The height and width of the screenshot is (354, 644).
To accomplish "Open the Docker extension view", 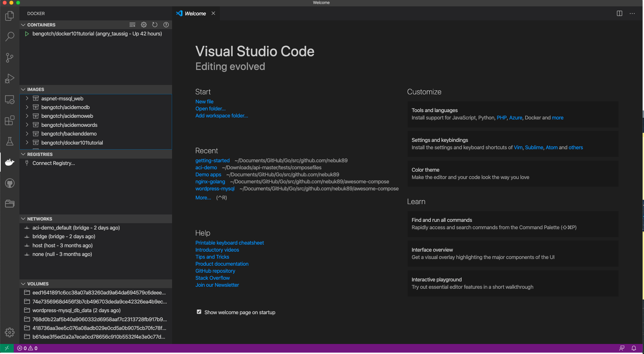I will 10,162.
